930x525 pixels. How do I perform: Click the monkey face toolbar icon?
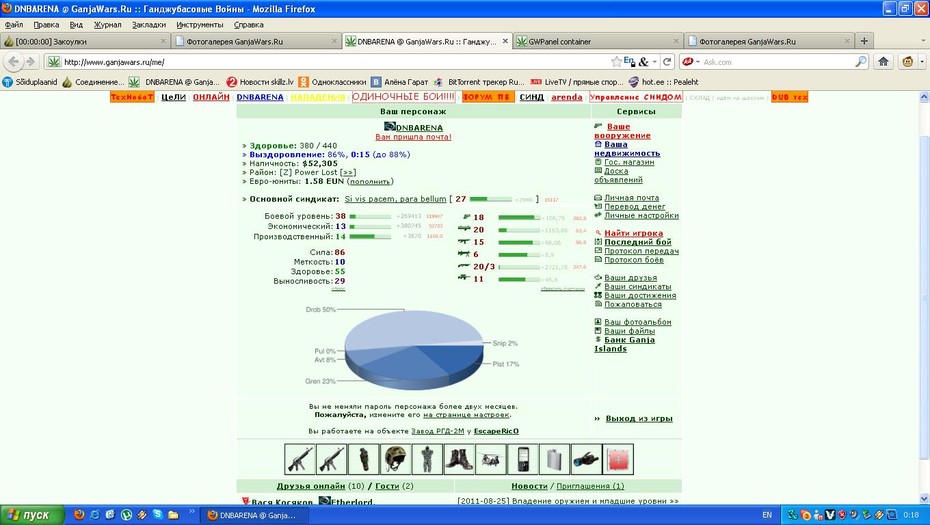tap(907, 62)
